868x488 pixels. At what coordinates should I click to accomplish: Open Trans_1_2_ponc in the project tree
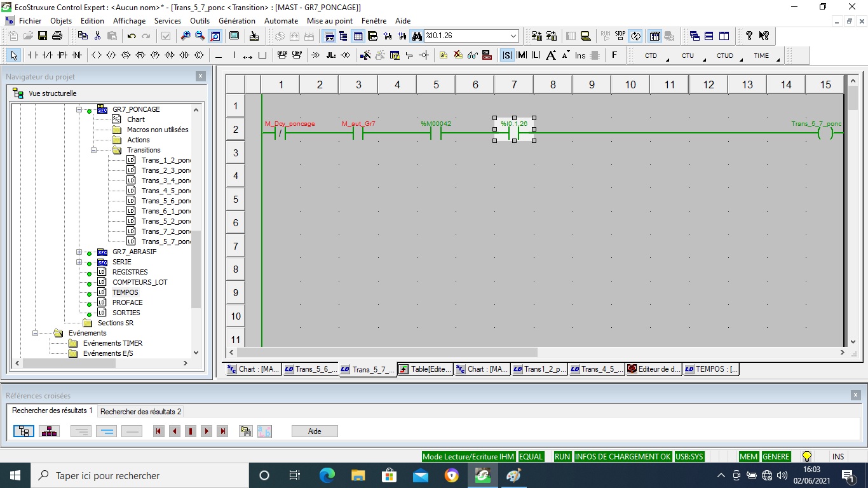(165, 160)
